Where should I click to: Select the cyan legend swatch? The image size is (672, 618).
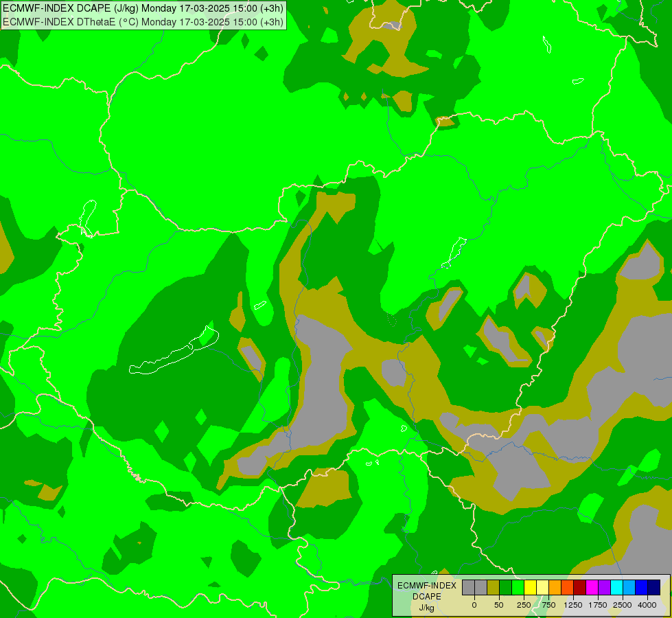pyautogui.click(x=616, y=587)
